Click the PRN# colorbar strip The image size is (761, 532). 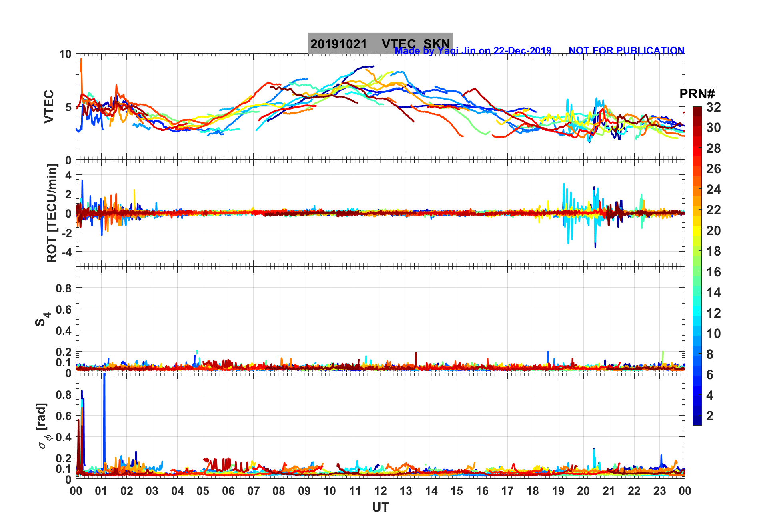click(x=697, y=266)
